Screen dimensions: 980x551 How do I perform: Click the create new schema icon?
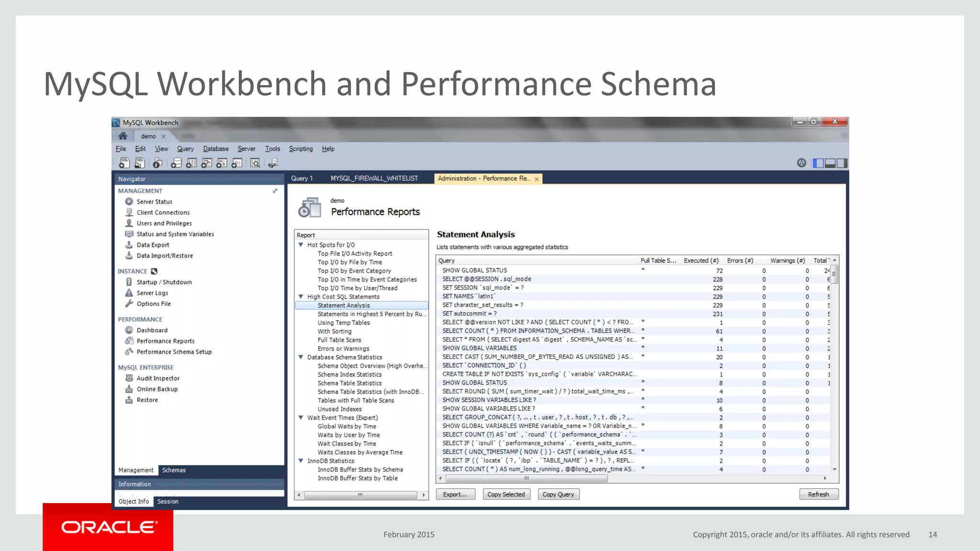[x=176, y=163]
